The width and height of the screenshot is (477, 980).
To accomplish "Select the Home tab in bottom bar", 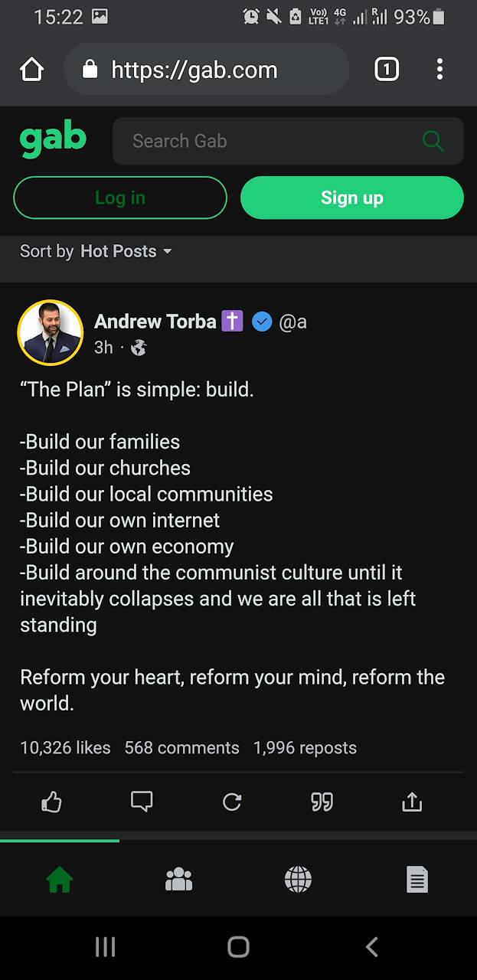I will click(x=59, y=880).
